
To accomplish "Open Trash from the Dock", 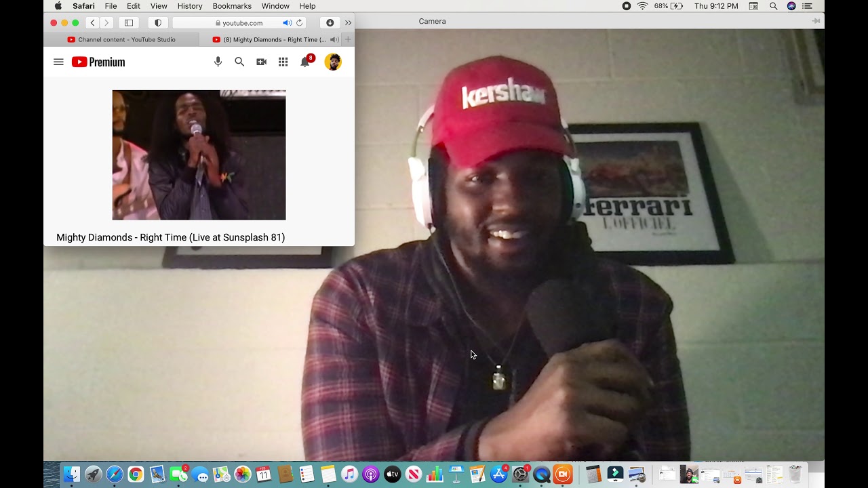I will [x=795, y=474].
